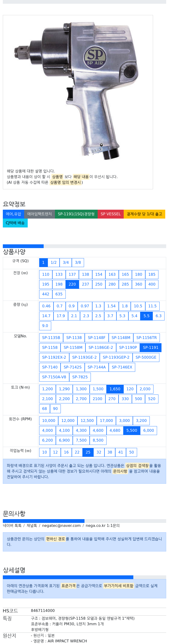Choose the 1/2 SQ size option
Image resolution: width=169 pixels, height=644 pixels.
[x=54, y=263]
